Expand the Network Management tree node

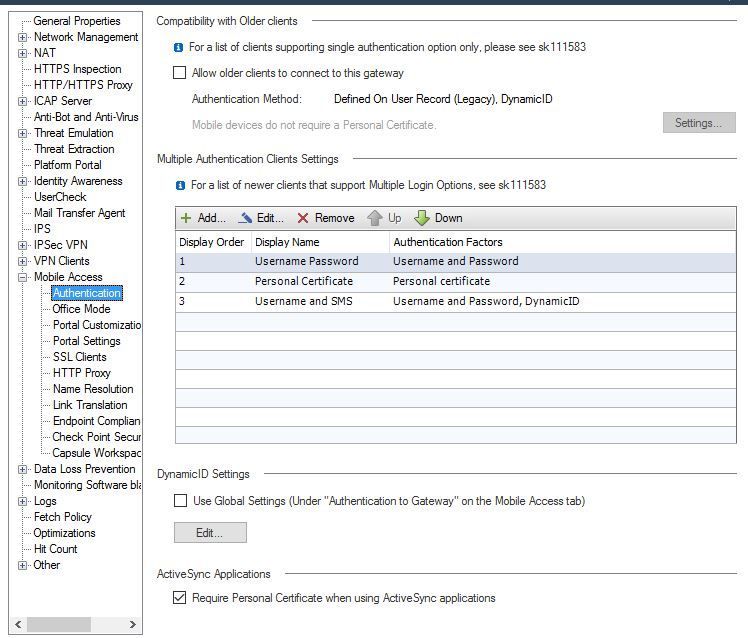(23, 37)
